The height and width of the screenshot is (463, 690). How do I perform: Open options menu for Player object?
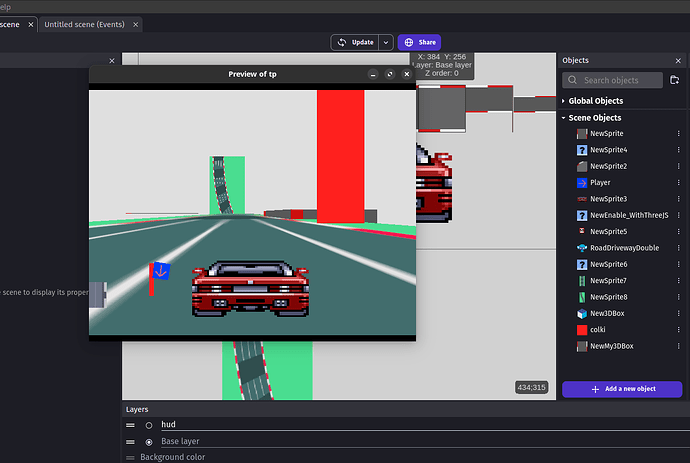click(x=678, y=183)
